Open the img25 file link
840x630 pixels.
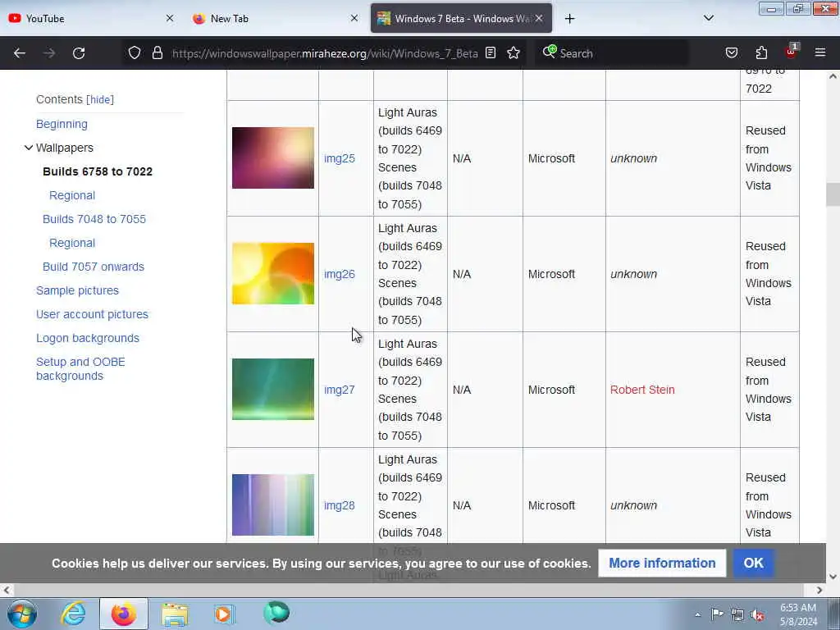click(340, 158)
